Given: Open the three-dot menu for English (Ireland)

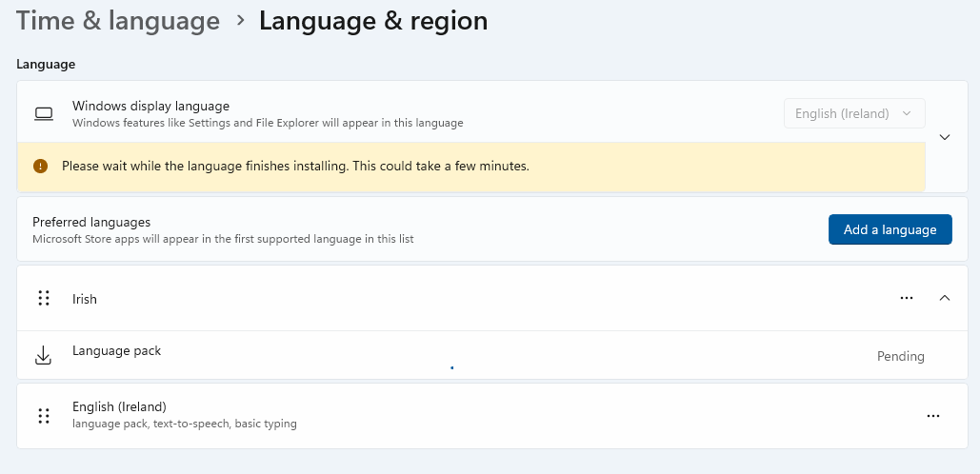Looking at the screenshot, I should coord(933,416).
